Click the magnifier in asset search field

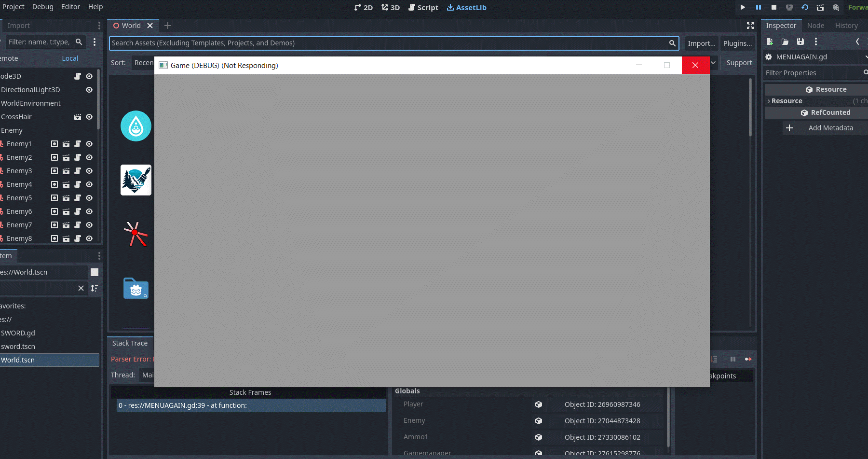pos(672,43)
